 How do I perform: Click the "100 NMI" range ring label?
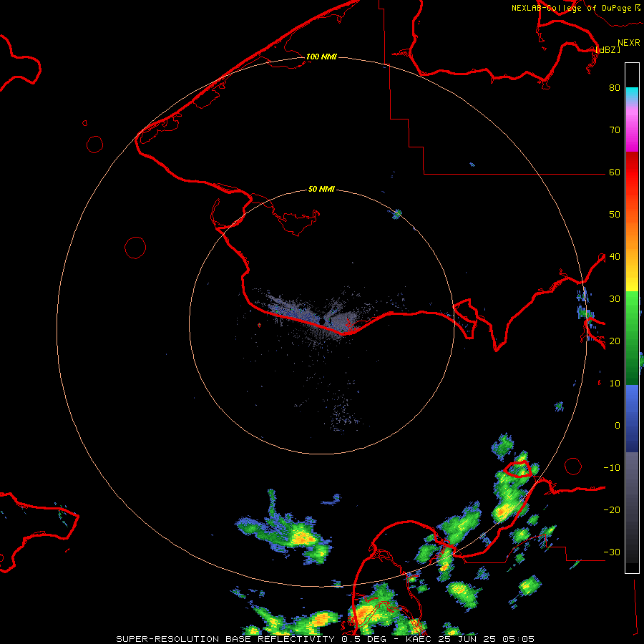pos(321,57)
